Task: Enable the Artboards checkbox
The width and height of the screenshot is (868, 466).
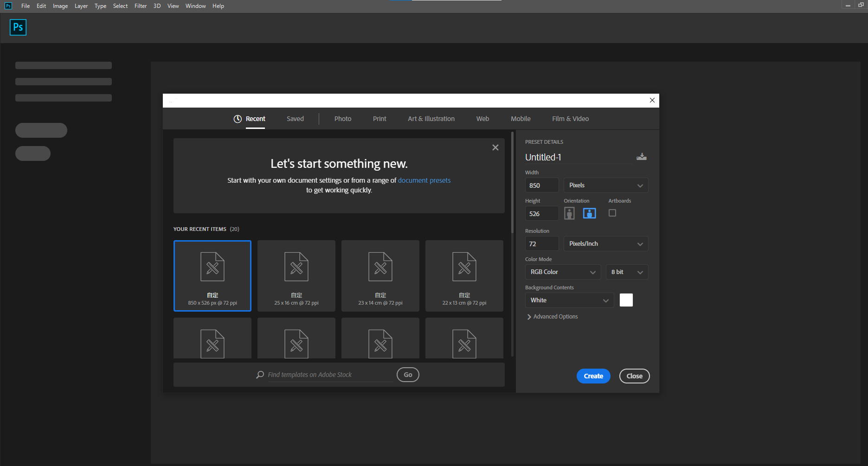Action: coord(612,213)
